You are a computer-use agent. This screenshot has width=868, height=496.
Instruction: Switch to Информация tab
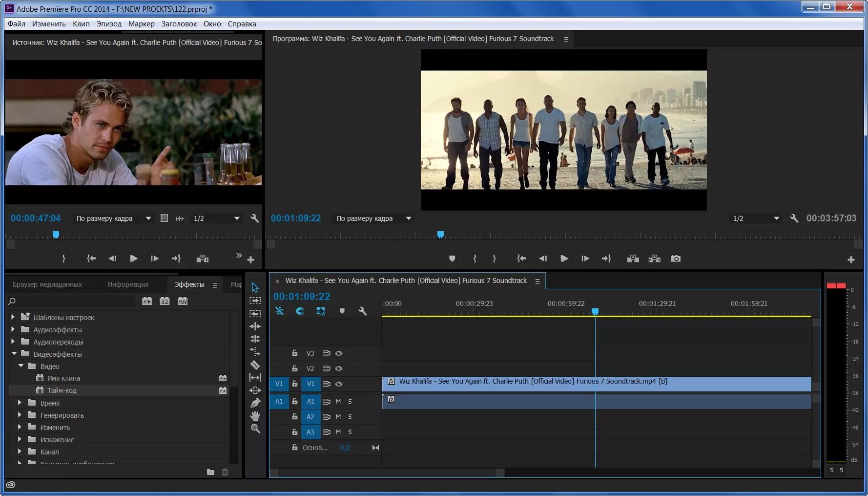(x=128, y=284)
